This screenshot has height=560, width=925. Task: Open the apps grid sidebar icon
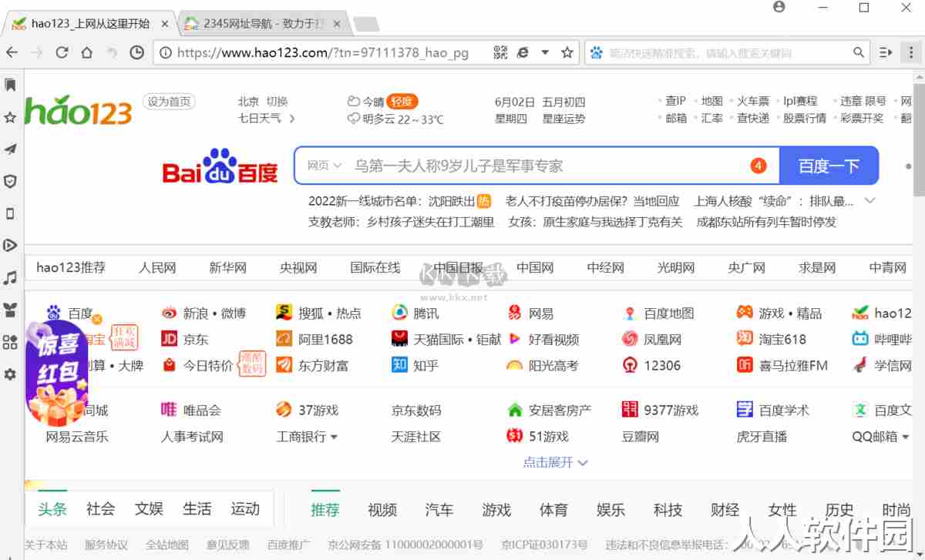tap(10, 342)
